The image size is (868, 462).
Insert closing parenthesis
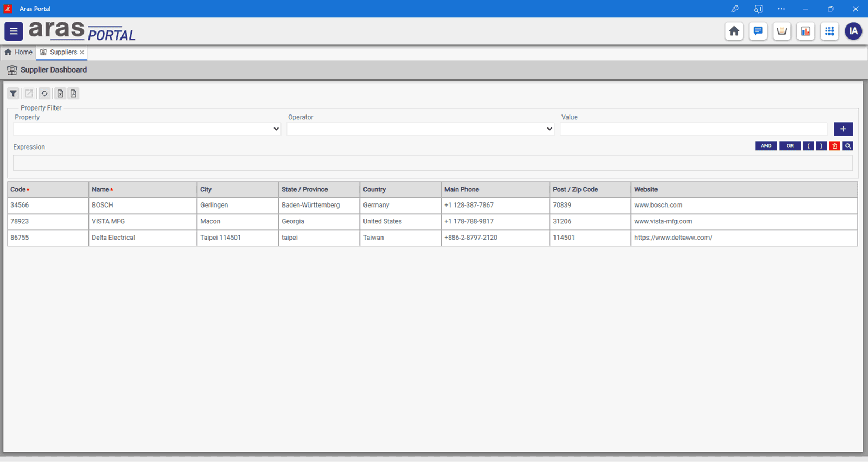tap(821, 146)
